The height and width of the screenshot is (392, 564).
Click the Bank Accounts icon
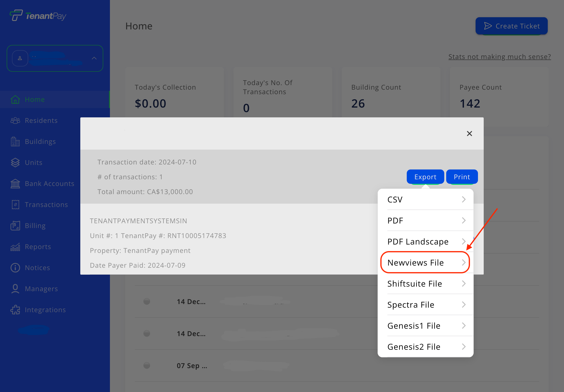click(15, 184)
